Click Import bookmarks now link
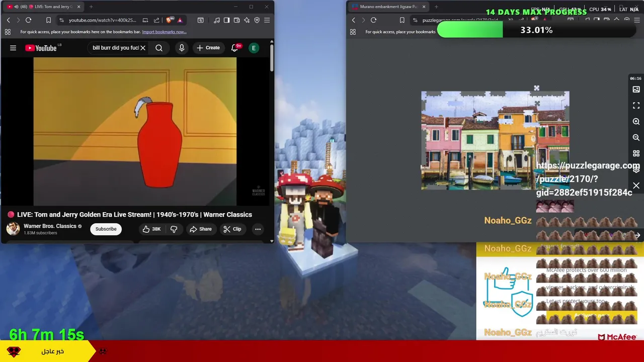 tap(164, 32)
